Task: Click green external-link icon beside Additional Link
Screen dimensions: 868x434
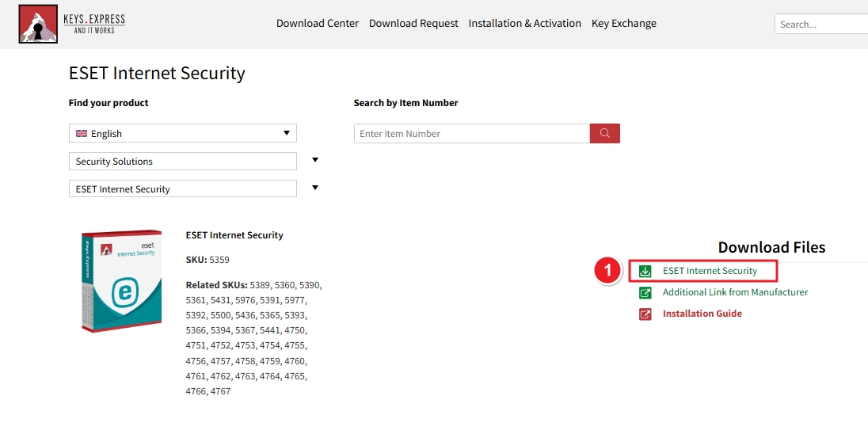Action: (x=645, y=293)
